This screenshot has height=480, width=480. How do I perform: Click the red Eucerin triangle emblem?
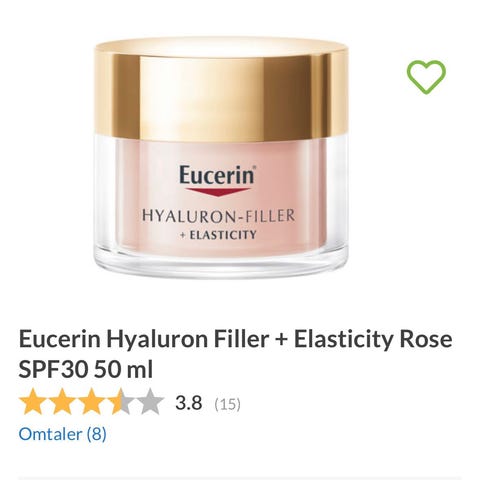217,192
